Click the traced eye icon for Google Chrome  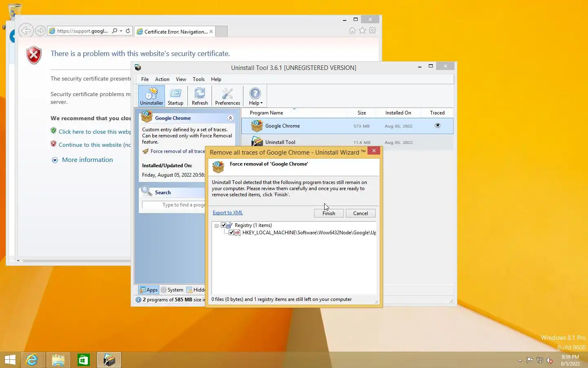(x=437, y=126)
